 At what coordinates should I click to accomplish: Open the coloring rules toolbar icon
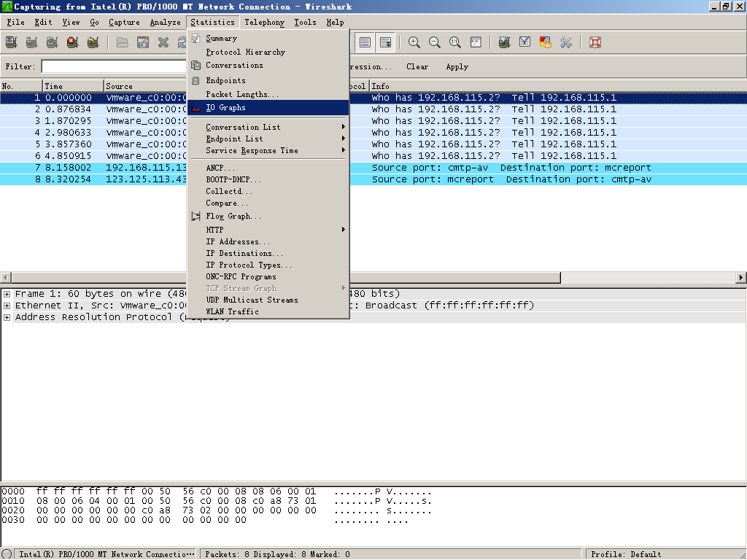pyautogui.click(x=546, y=42)
